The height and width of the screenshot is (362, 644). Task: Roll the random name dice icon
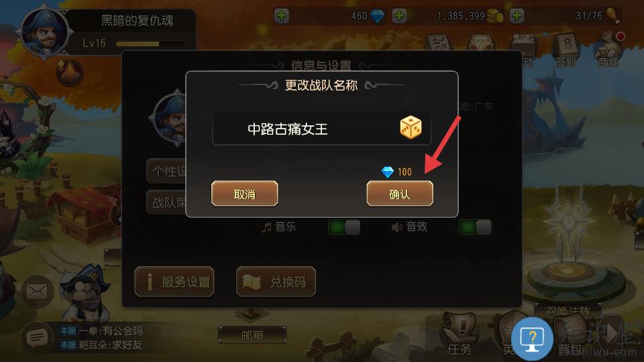click(x=411, y=127)
